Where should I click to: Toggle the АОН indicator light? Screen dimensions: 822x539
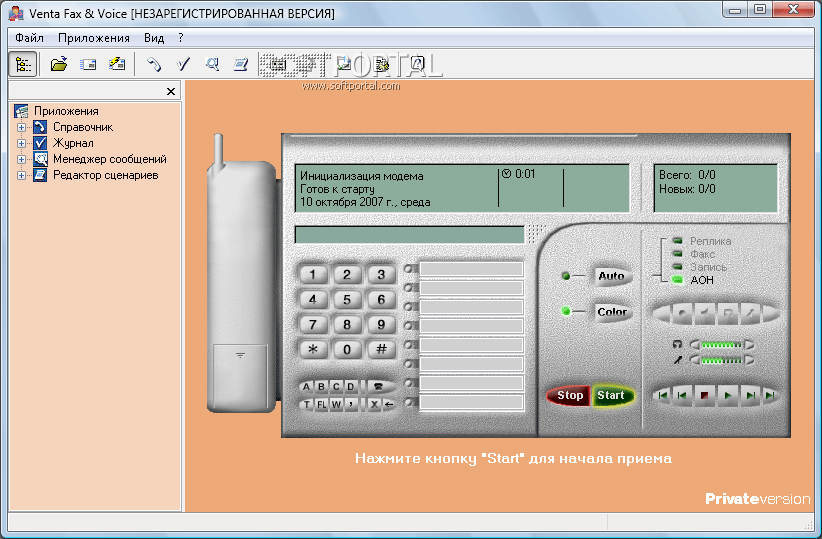(x=677, y=280)
